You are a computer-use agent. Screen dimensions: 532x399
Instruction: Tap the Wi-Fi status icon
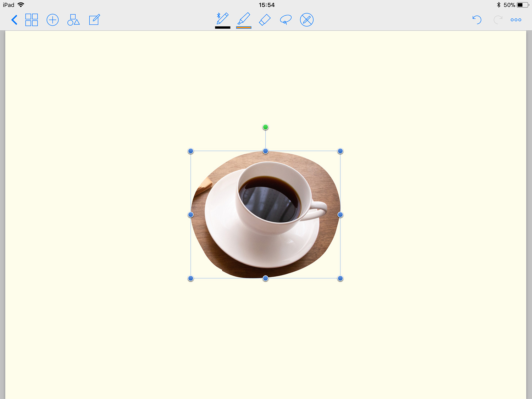coord(21,5)
